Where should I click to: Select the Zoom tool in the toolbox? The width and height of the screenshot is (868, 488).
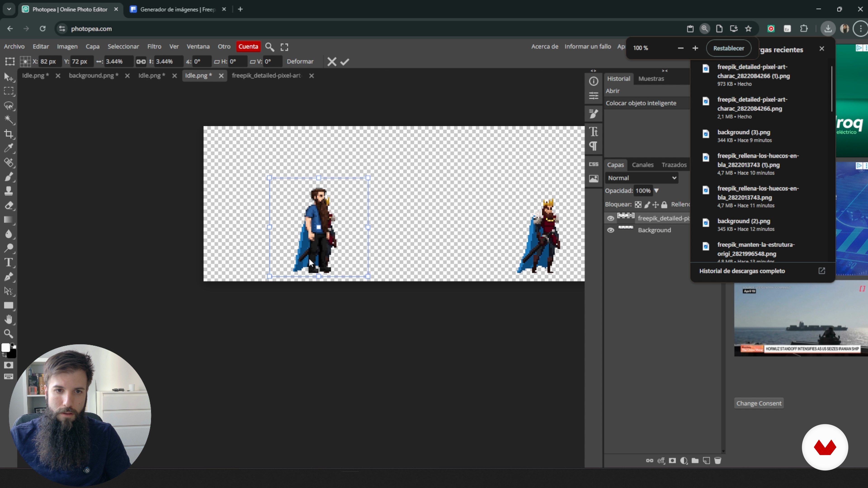(x=9, y=334)
